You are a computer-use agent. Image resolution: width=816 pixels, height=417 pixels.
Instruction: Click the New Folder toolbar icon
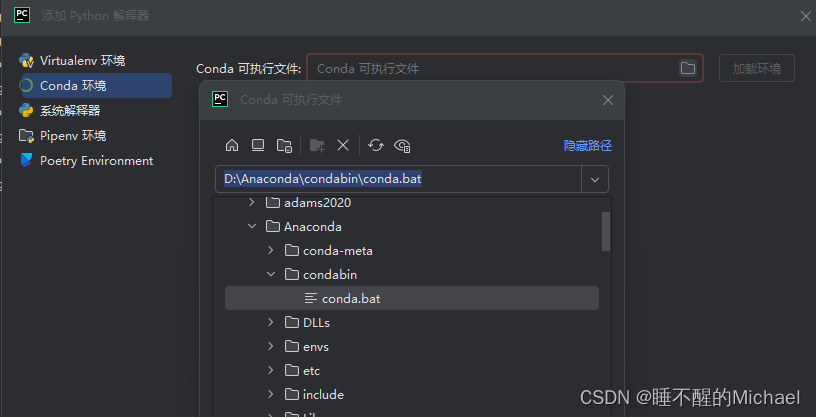(317, 145)
